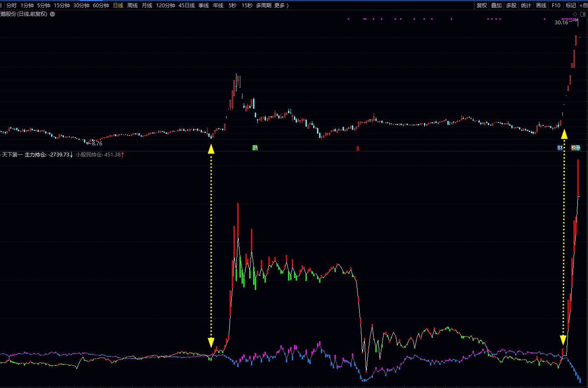588x388 pixels.
Task: Switch to 月线 monthly chart
Action: (147, 6)
